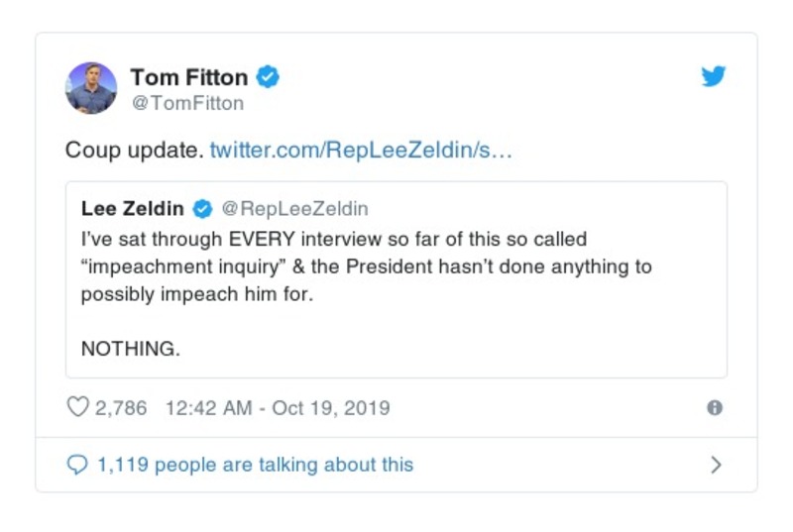This screenshot has height=532, width=793.
Task: Click Tom Fitton's verified badge
Action: tap(269, 76)
